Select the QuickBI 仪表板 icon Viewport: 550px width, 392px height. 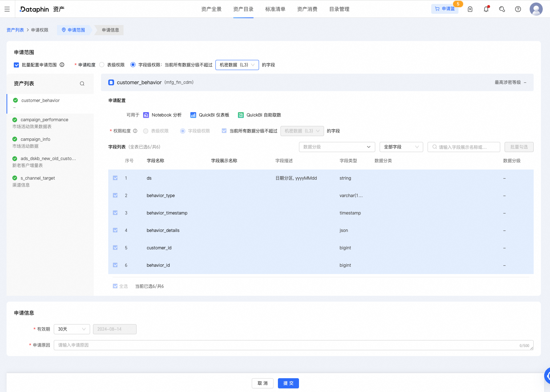point(193,115)
